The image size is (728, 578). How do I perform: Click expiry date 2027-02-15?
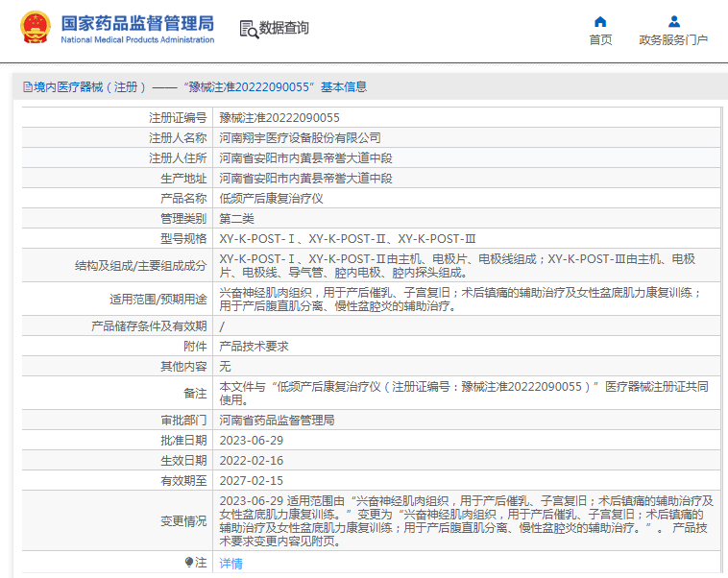[252, 481]
